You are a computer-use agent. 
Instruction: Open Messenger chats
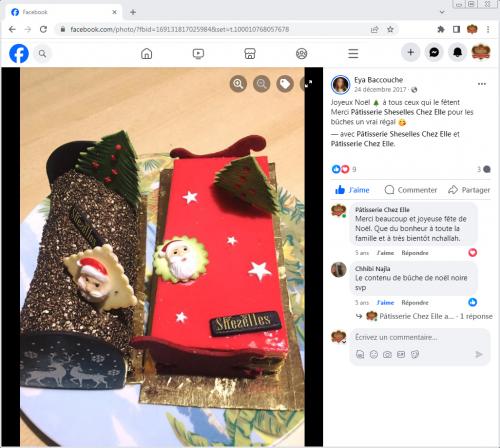[434, 53]
